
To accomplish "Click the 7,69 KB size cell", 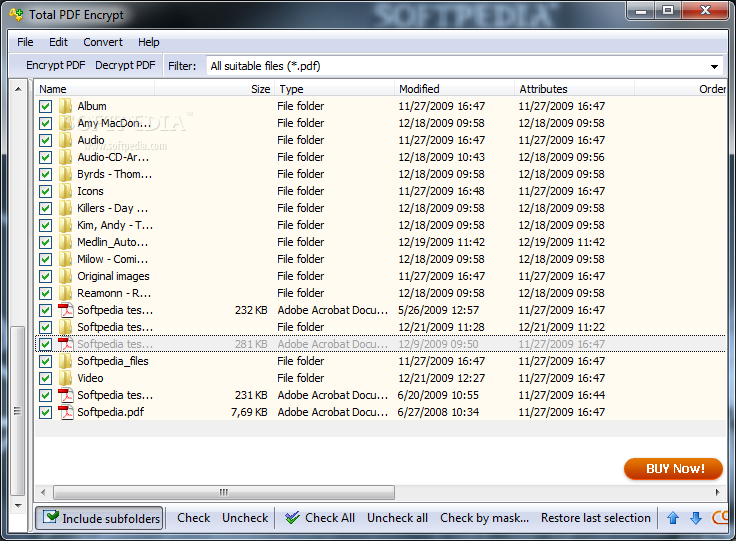I will click(x=249, y=412).
